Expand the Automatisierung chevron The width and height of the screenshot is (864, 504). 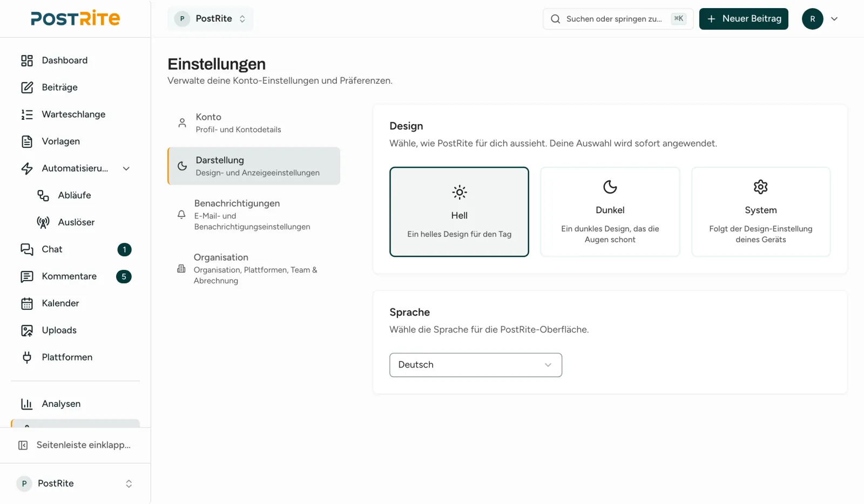[x=126, y=168]
